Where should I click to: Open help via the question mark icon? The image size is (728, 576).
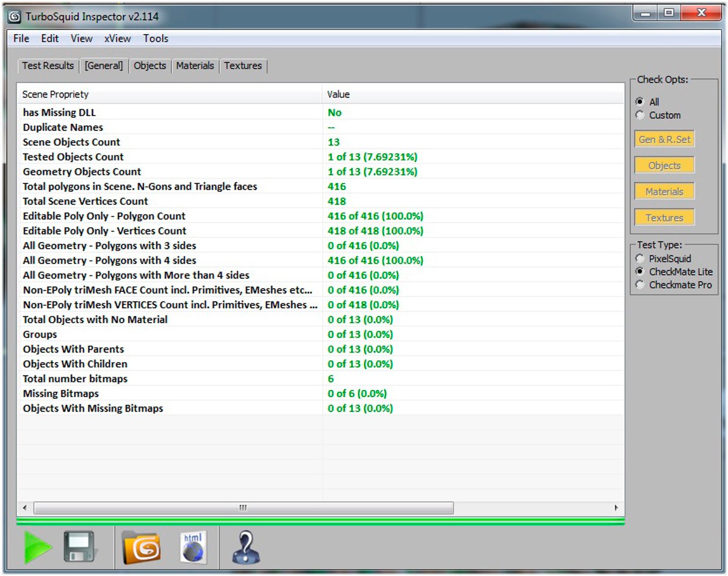coord(246,547)
